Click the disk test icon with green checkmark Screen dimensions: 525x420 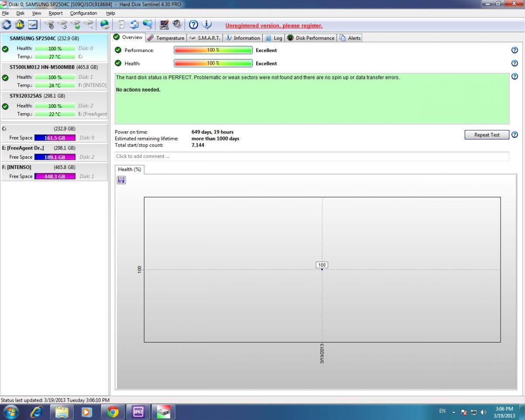(76, 24)
